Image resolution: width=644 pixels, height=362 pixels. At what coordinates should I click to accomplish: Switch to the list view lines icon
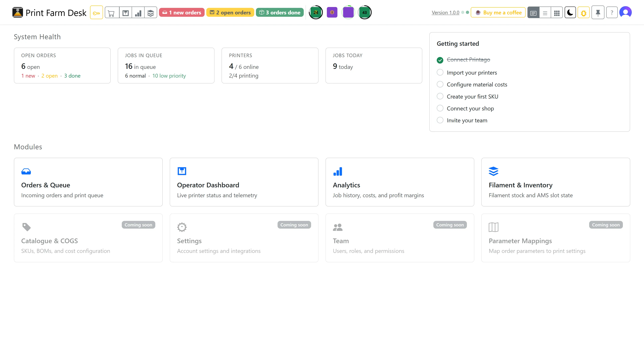(545, 13)
